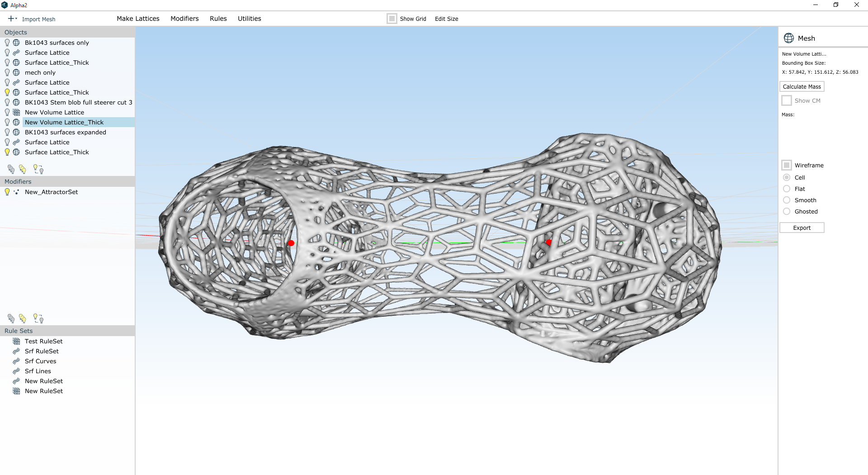Click the Calculate Mass button

[802, 86]
